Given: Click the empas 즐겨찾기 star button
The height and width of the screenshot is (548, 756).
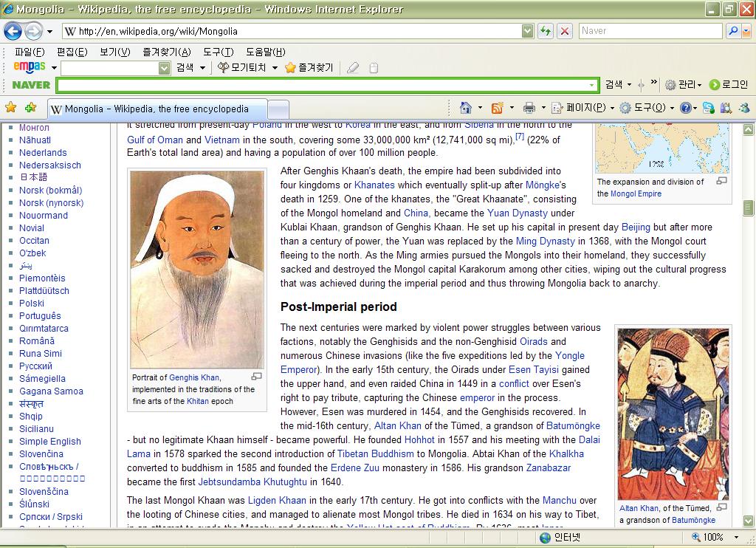Looking at the screenshot, I should click(309, 67).
